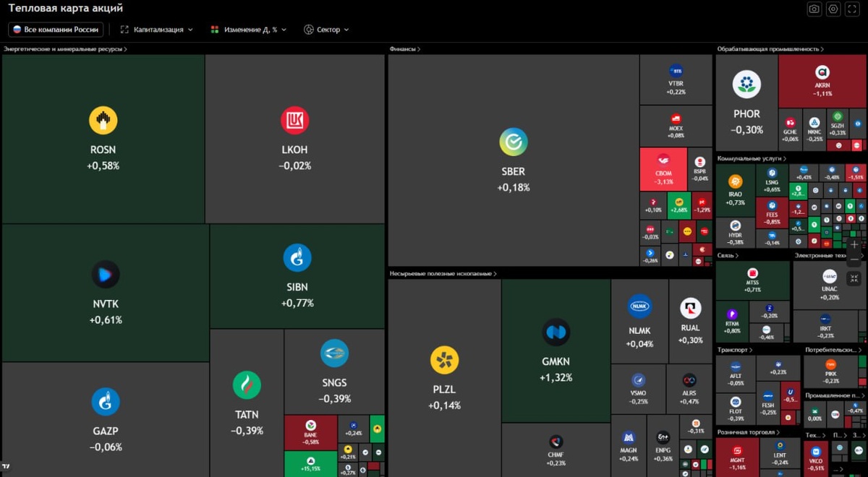Image resolution: width=868 pixels, height=477 pixels.
Task: Click the VTBR company logo
Action: pyautogui.click(x=676, y=72)
